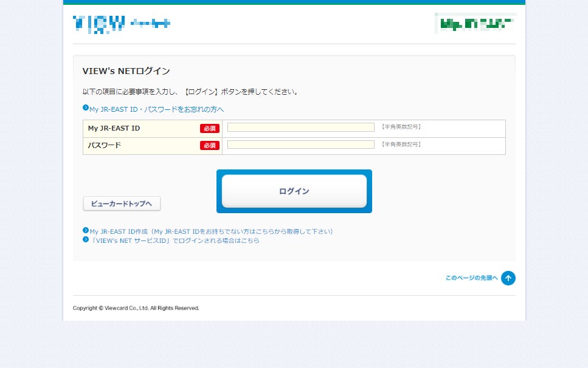Click the blue up-arrow circle icon

[x=508, y=278]
